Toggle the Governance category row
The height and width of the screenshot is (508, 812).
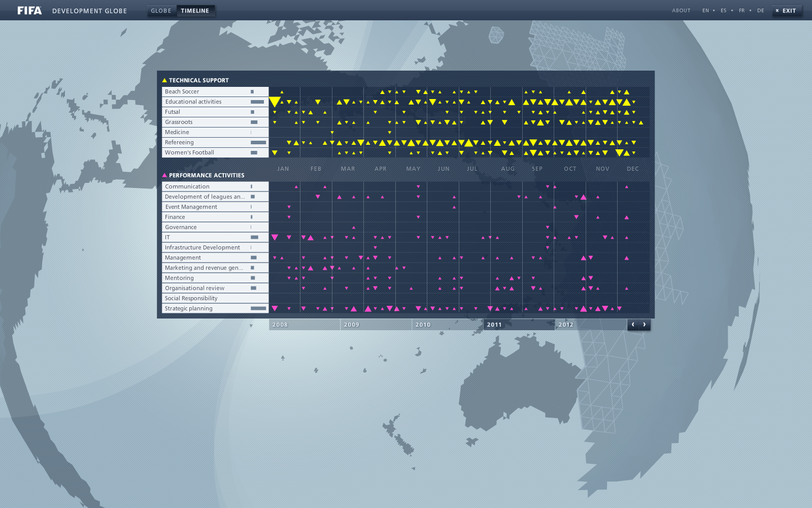click(x=215, y=227)
